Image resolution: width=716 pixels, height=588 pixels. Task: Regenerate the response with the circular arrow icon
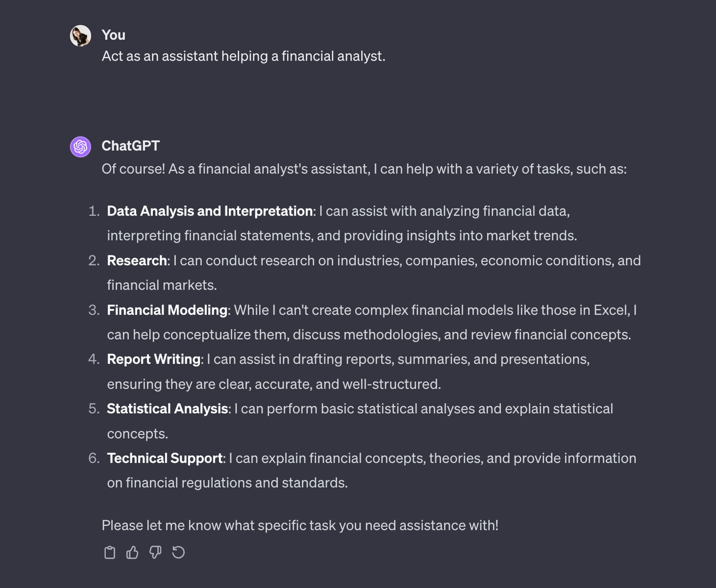click(178, 553)
